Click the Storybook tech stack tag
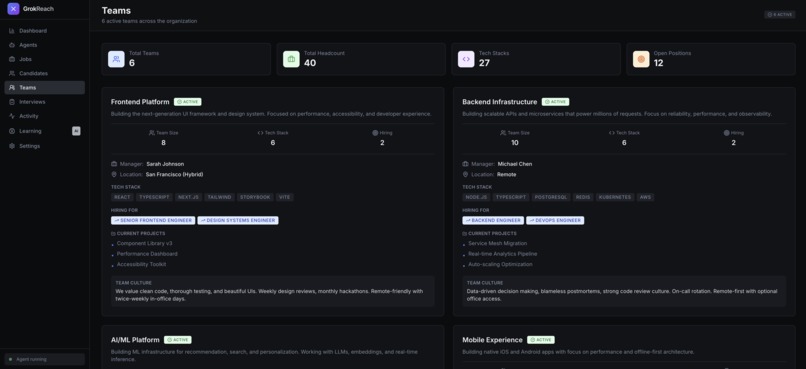The width and height of the screenshot is (806, 369). pos(255,197)
